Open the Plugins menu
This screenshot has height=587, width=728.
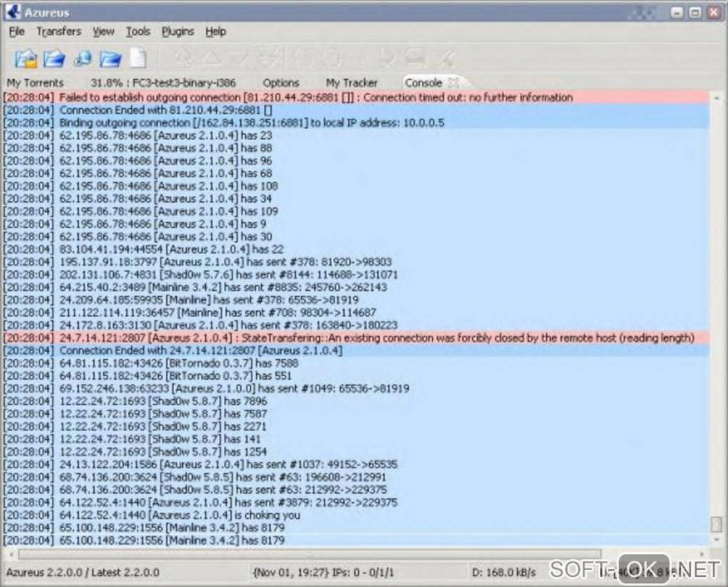[178, 31]
